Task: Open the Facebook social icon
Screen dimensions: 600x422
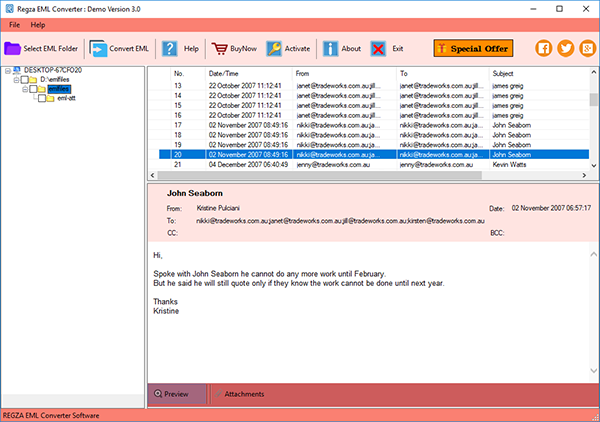Action: pyautogui.click(x=545, y=48)
